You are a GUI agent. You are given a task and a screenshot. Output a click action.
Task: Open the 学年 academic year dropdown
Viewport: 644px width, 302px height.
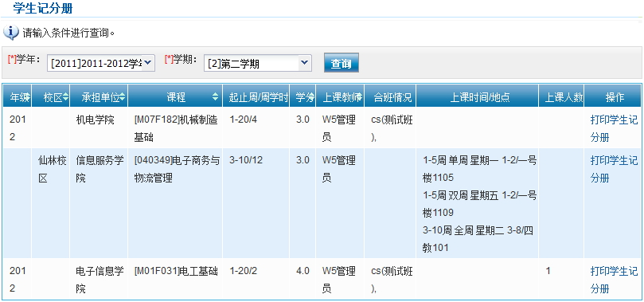(101, 63)
